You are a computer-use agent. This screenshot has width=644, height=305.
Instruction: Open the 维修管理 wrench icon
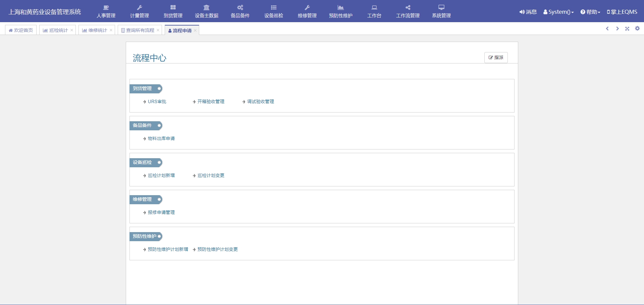(x=307, y=7)
